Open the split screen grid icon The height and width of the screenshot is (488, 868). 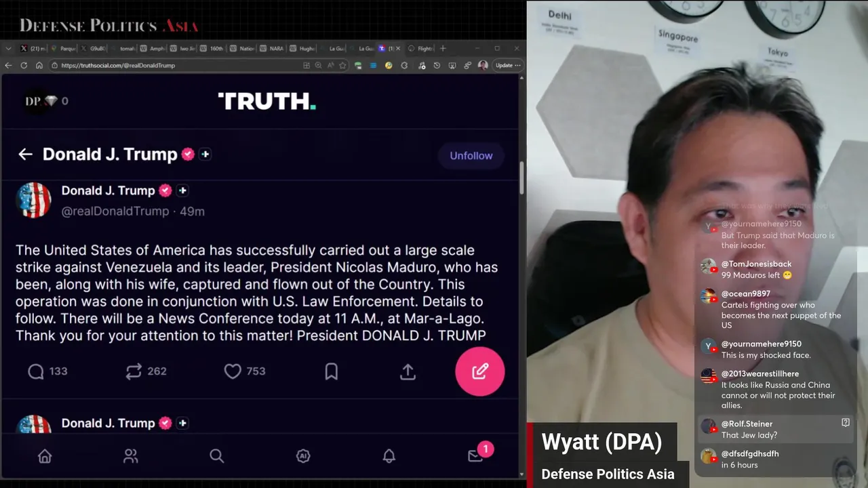point(307,65)
